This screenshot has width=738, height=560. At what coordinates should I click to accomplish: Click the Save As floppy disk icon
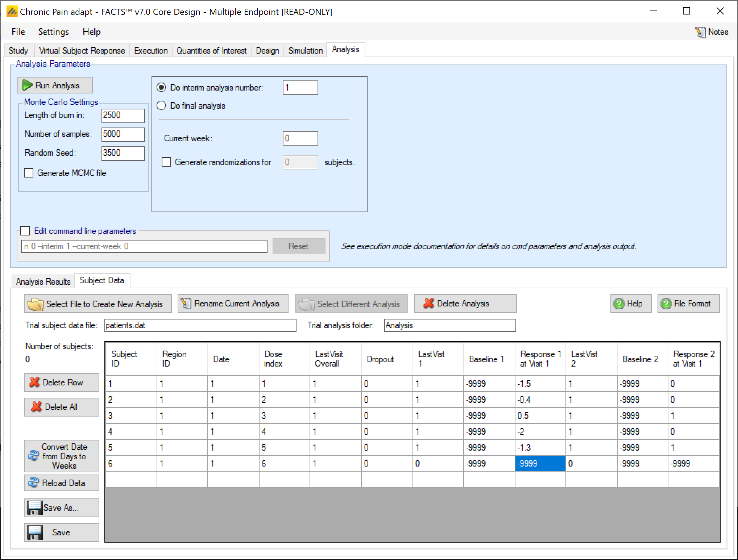pos(34,508)
